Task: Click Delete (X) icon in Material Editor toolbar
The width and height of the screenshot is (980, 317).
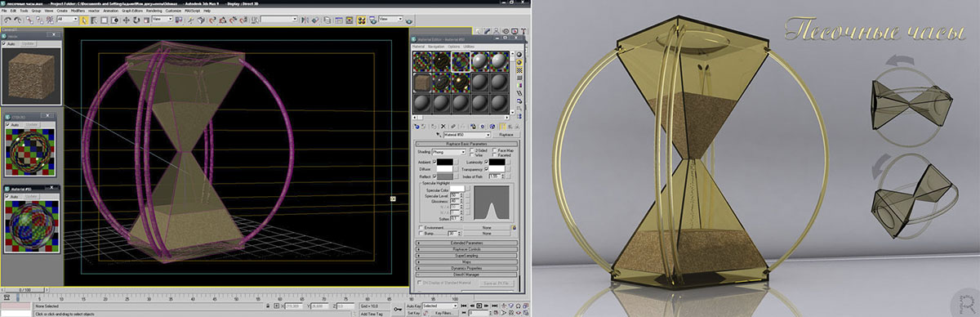Action: 443,126
